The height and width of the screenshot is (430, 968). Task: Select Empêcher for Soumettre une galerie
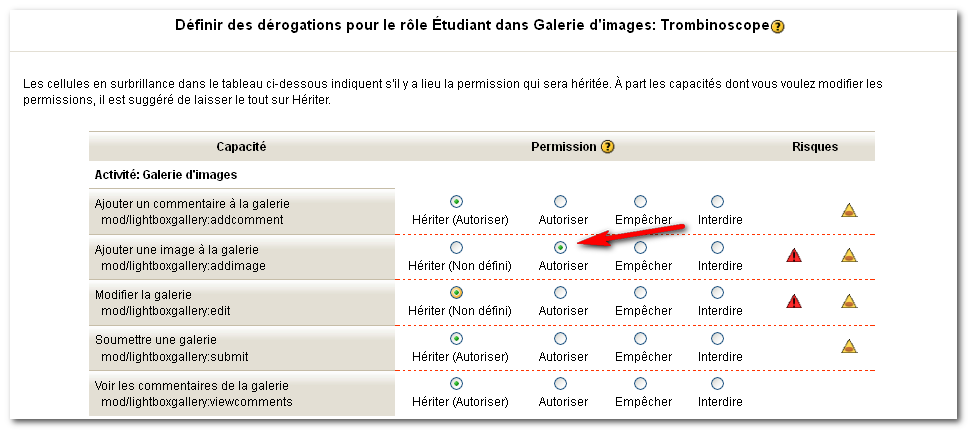coord(640,338)
